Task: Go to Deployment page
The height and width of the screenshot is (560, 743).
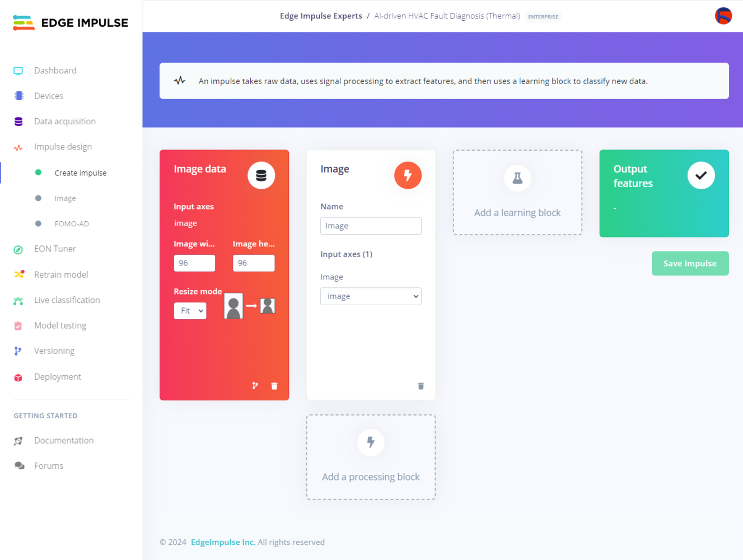Action: tap(58, 377)
